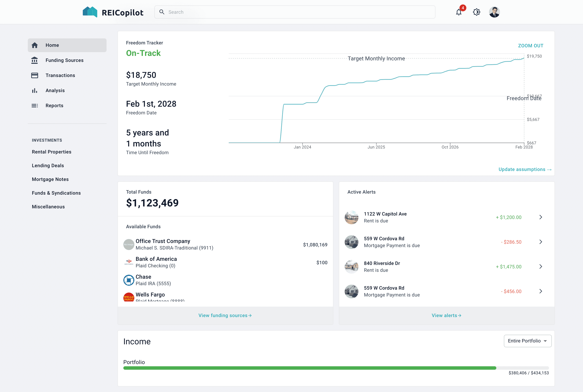Toggle the dark/light theme icon
Viewport: 583px width, 392px height.
(476, 12)
